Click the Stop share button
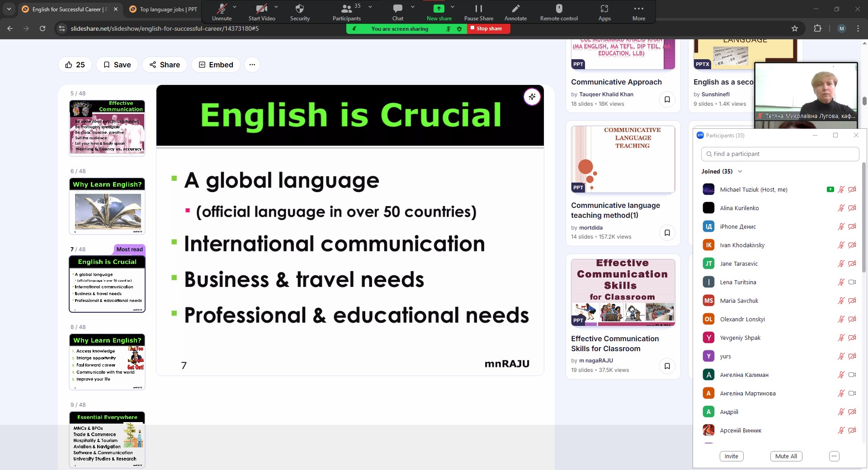Viewport: 868px width, 470px height. pyautogui.click(x=488, y=28)
